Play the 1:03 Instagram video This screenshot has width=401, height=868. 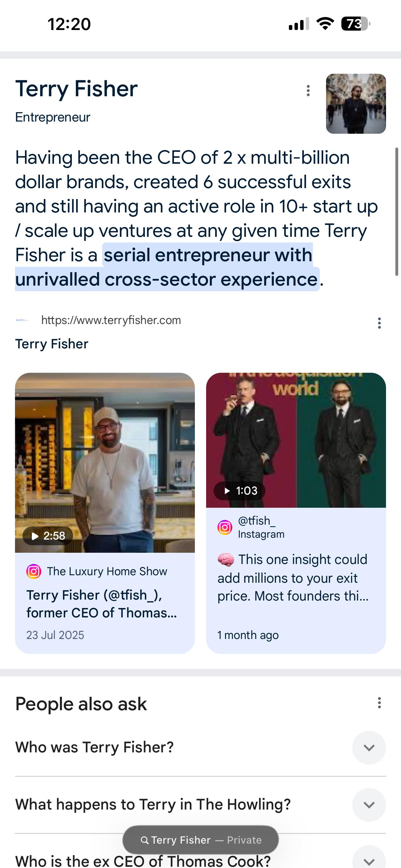pyautogui.click(x=240, y=491)
